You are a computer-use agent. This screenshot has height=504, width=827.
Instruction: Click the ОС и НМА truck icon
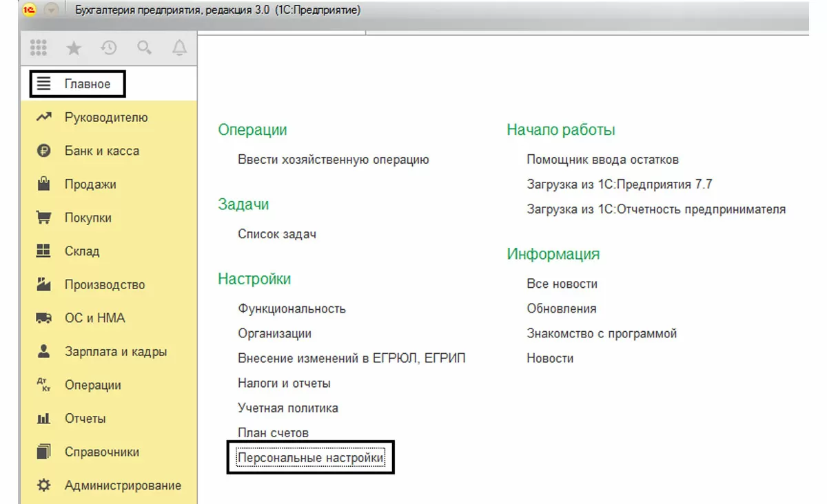tap(44, 318)
